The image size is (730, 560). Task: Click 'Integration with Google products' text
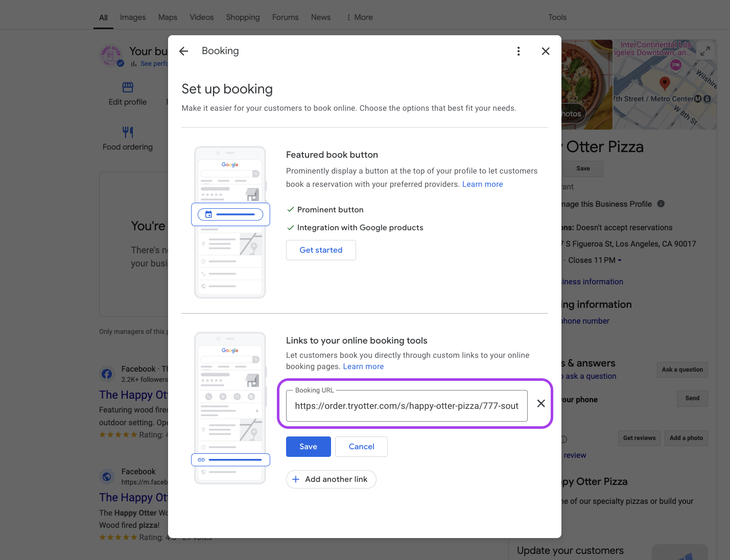(360, 228)
